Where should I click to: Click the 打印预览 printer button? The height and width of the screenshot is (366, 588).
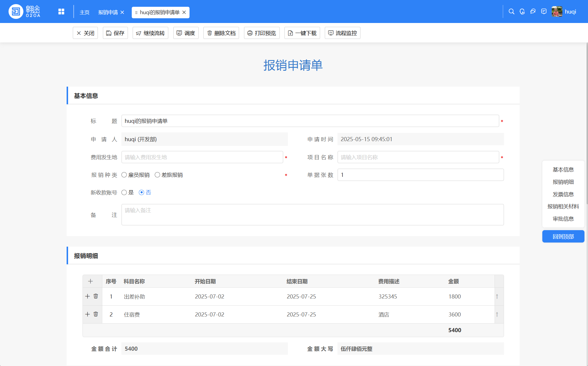point(261,33)
